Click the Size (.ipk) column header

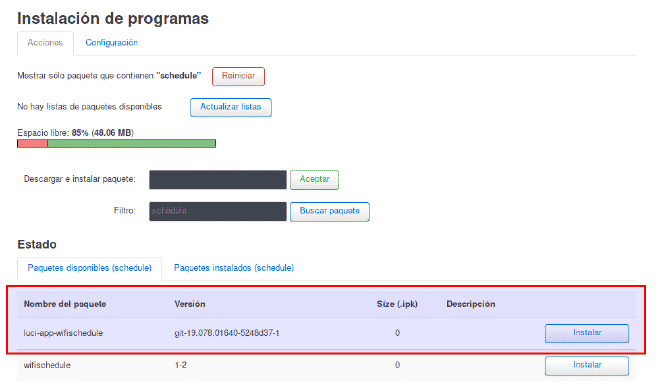(x=397, y=304)
